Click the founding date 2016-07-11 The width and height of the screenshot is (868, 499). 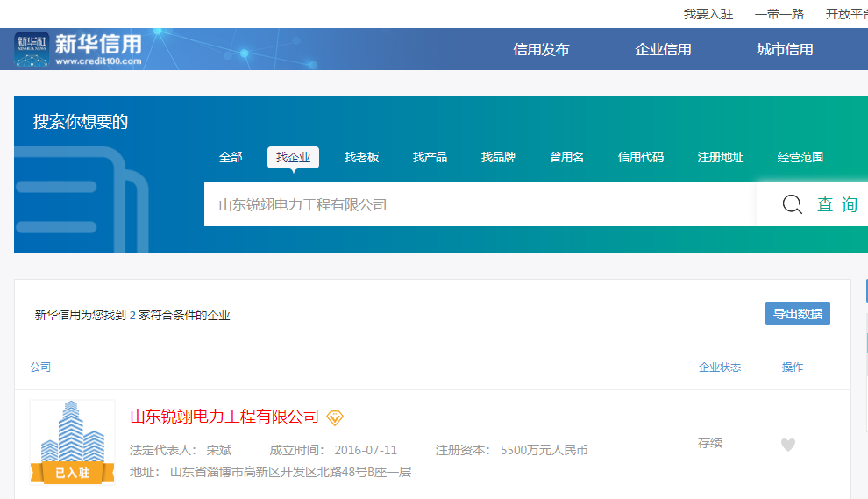coord(366,450)
